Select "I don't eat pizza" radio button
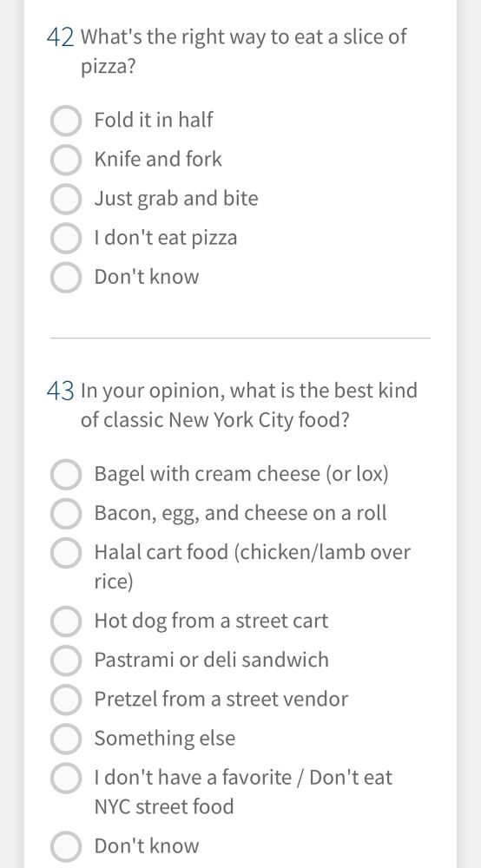 pos(66,239)
